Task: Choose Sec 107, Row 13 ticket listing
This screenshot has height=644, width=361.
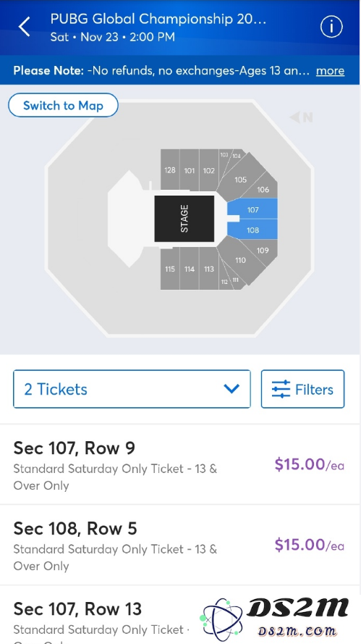Action: (x=179, y=615)
